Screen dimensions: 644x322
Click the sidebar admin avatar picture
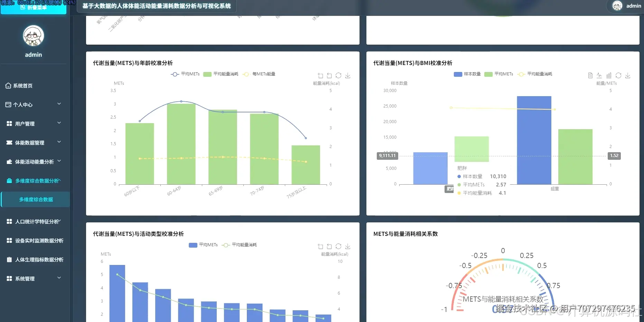tap(34, 36)
